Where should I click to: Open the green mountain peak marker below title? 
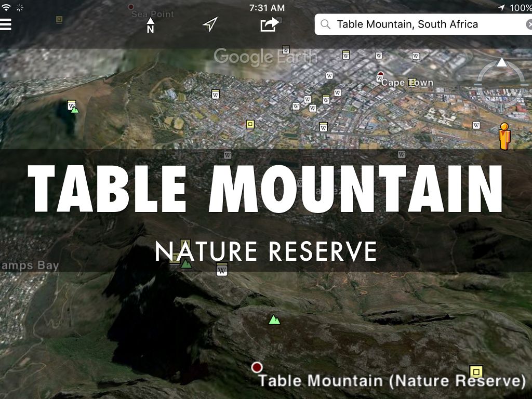274,320
